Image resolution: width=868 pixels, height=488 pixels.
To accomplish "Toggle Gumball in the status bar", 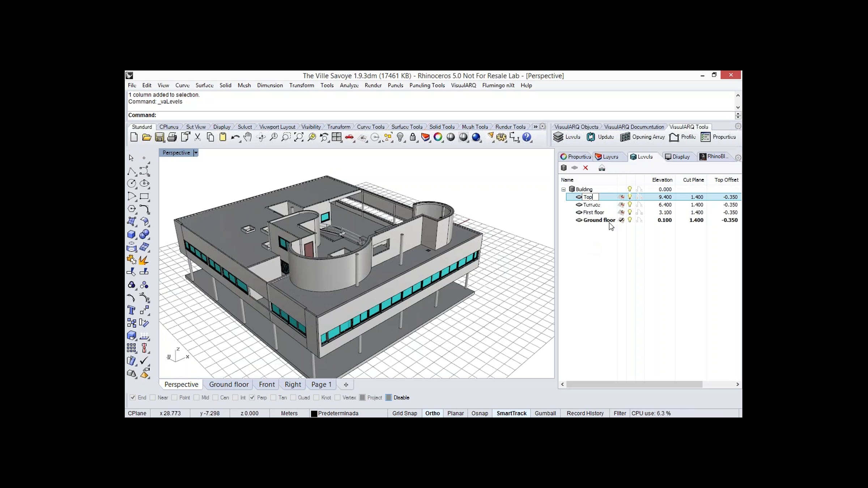I will tap(545, 413).
